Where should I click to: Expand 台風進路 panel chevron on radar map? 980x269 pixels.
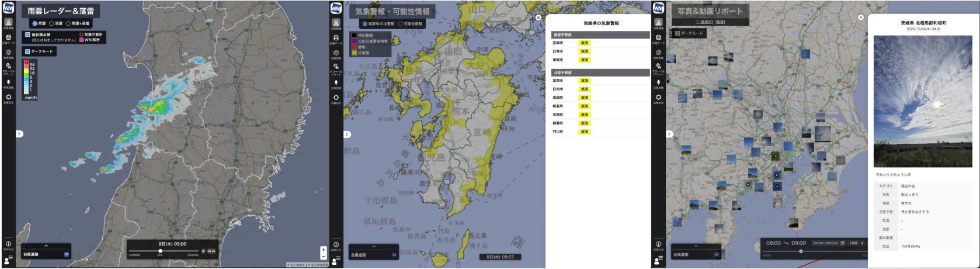tap(46, 246)
